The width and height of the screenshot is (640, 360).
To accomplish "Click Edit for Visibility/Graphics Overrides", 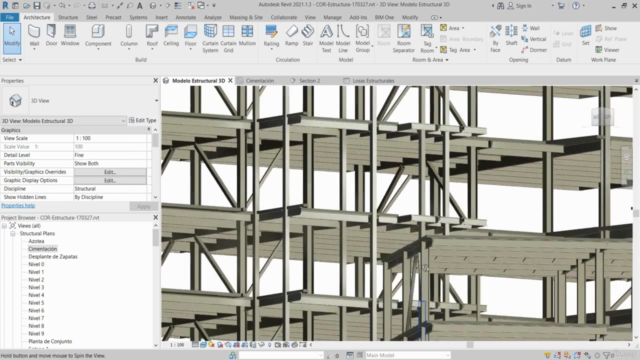I will tap(110, 172).
